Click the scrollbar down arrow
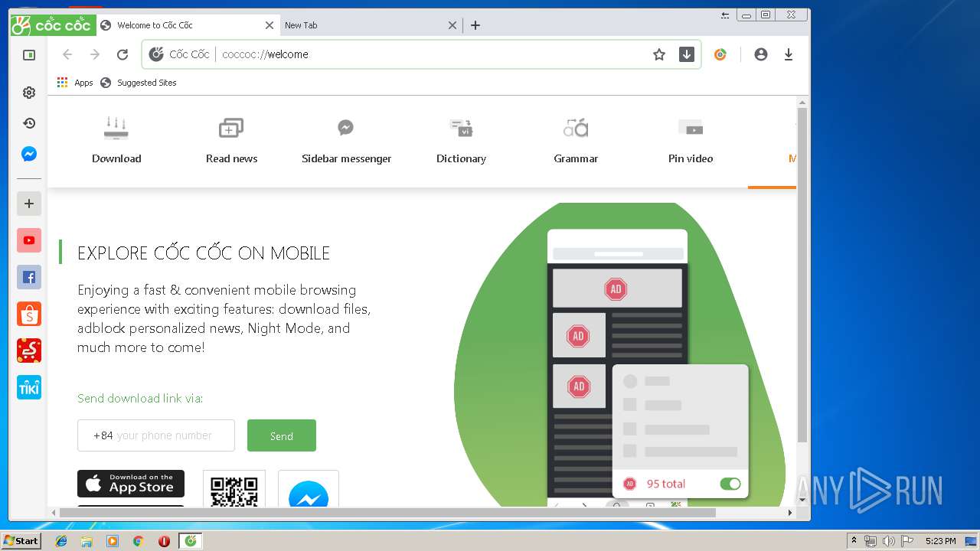This screenshot has width=980, height=551. click(x=802, y=500)
